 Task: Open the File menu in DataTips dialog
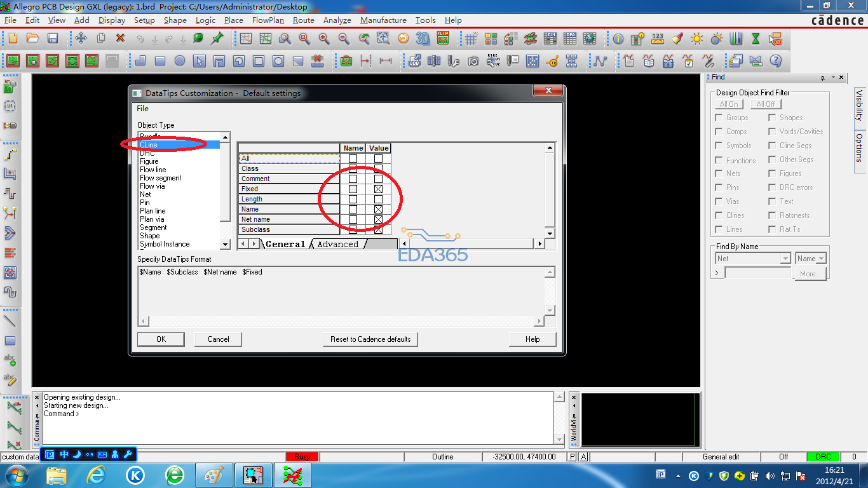(x=143, y=109)
